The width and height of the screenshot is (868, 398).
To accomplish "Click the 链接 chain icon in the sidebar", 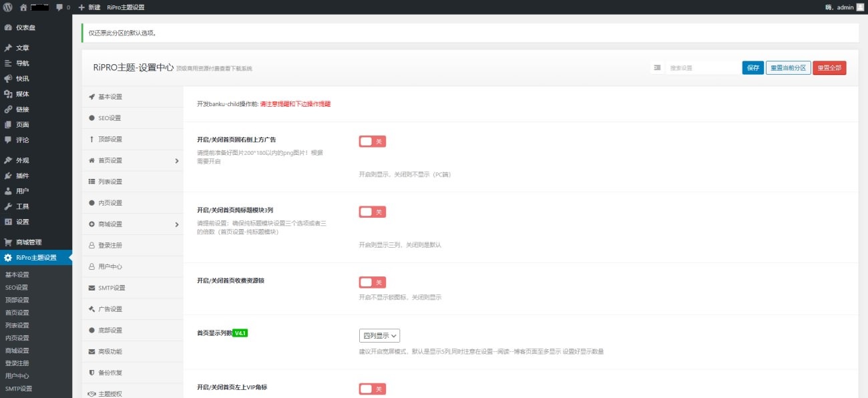I will [x=8, y=110].
